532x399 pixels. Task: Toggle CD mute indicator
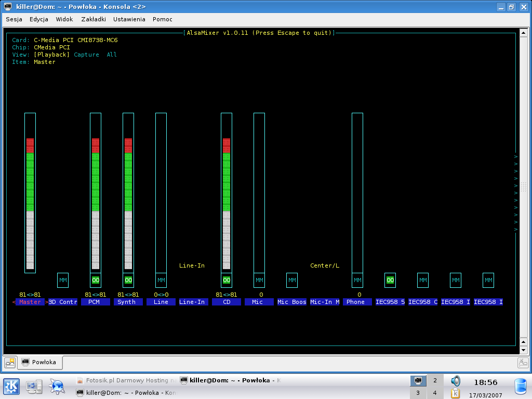coord(227,280)
